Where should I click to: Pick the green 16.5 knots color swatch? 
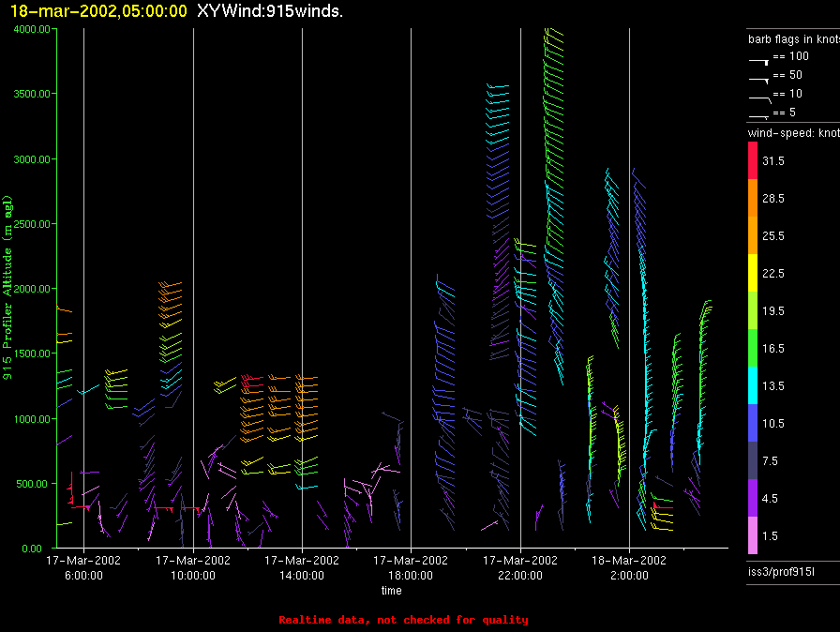tap(752, 348)
